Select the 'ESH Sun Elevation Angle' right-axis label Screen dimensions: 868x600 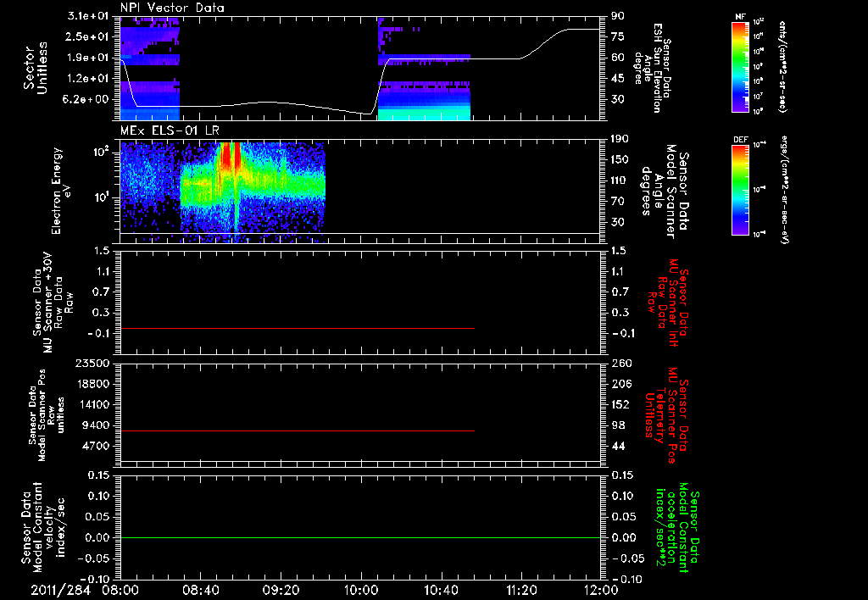coord(654,68)
